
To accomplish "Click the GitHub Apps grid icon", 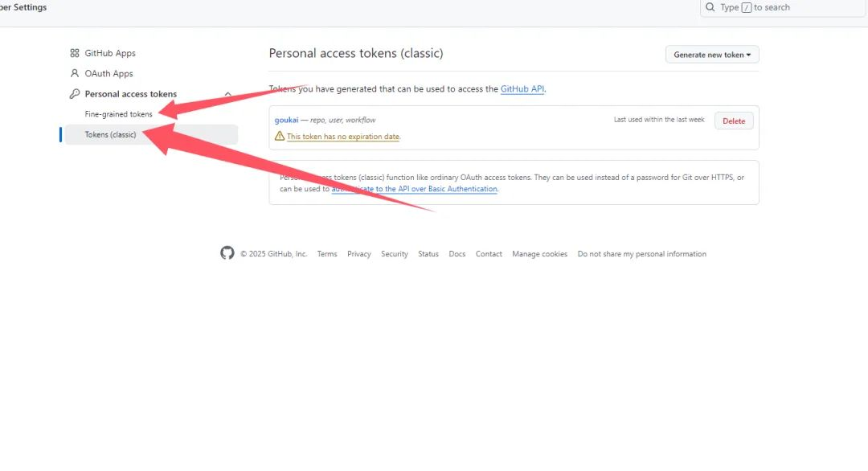I will (x=75, y=53).
